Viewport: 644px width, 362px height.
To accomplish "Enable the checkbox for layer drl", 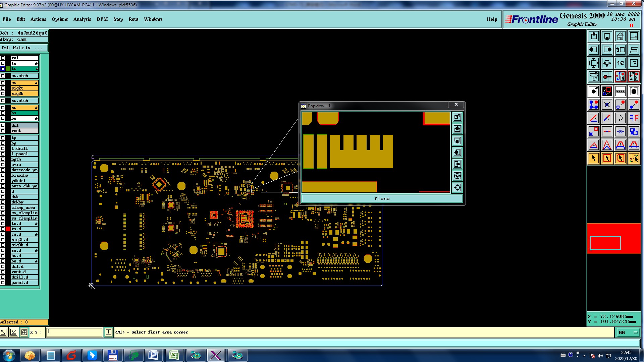I will pyautogui.click(x=3, y=125).
